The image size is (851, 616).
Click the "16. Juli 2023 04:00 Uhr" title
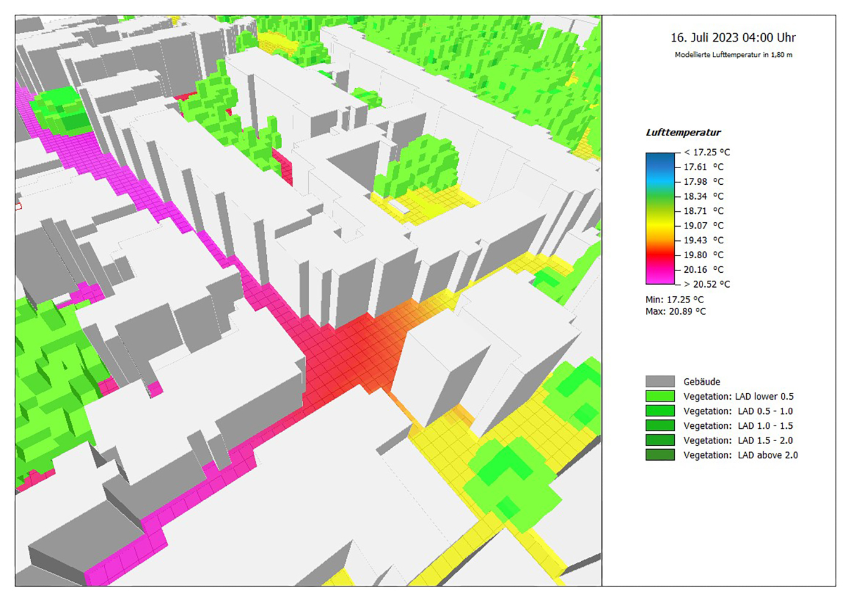pos(733,38)
